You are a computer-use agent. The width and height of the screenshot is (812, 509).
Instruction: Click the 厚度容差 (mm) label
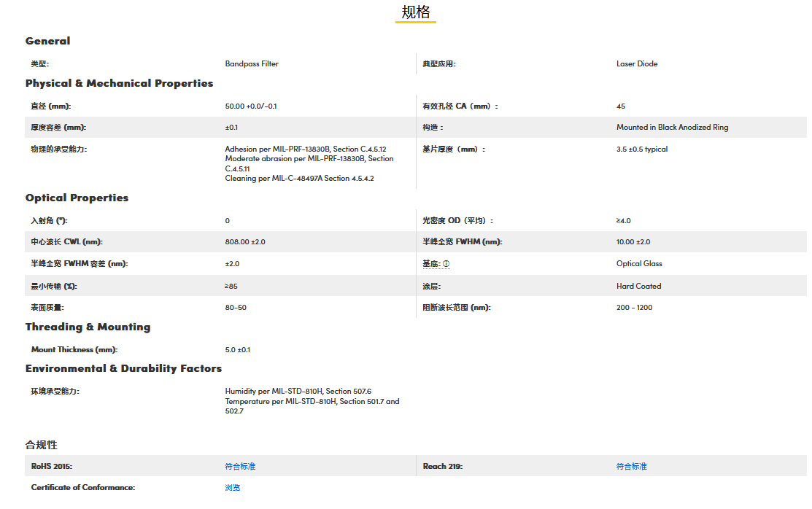58,128
